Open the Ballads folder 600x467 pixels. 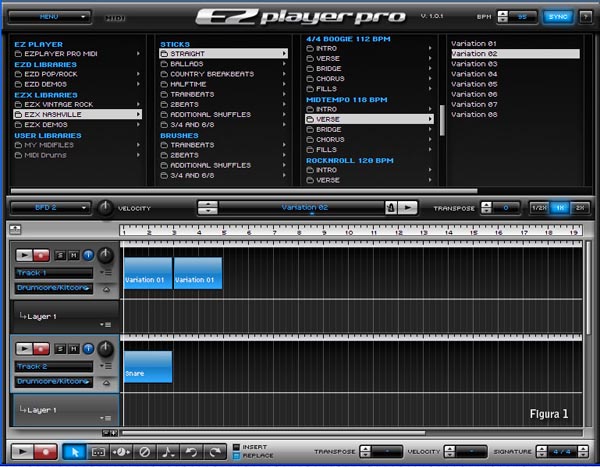(223, 64)
